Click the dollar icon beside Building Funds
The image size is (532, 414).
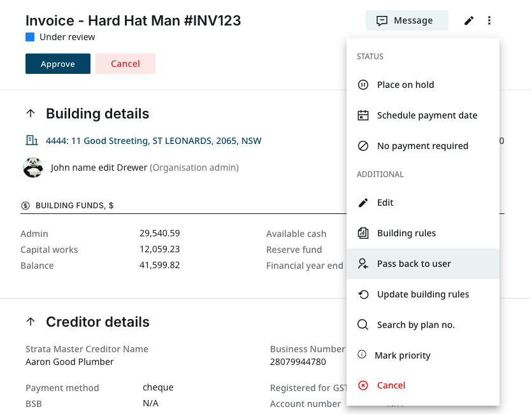pyautogui.click(x=25, y=206)
